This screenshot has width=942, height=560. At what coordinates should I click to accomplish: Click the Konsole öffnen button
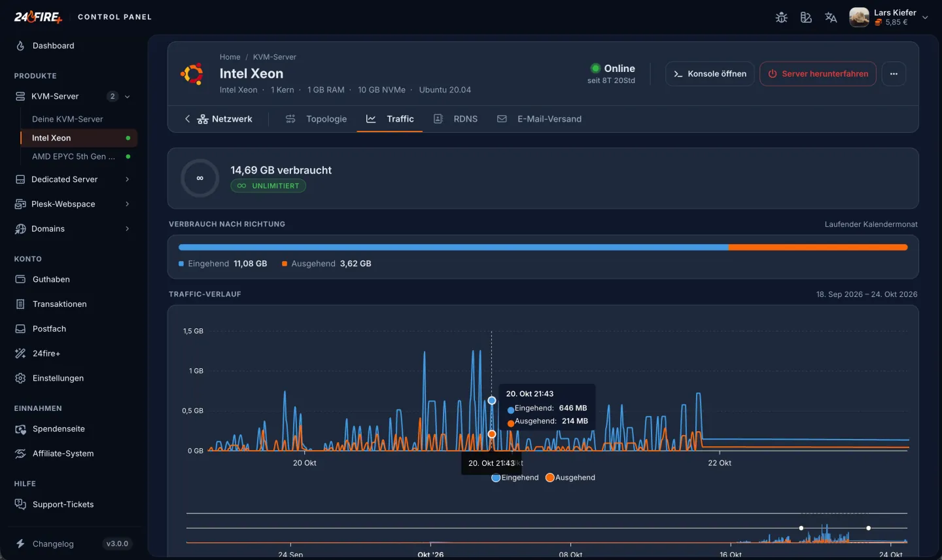tap(710, 74)
